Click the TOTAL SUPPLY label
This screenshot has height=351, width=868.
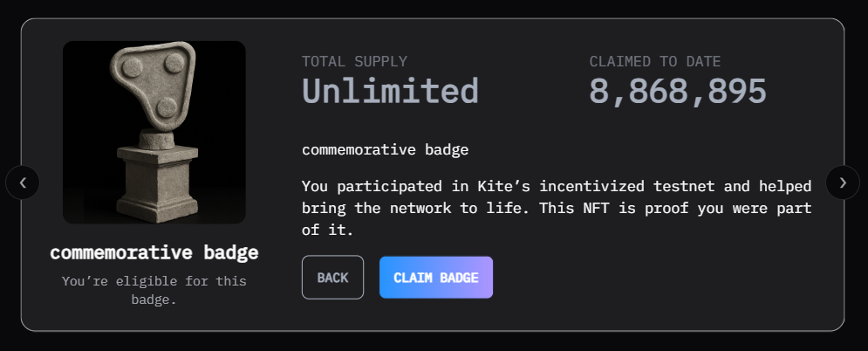click(354, 62)
